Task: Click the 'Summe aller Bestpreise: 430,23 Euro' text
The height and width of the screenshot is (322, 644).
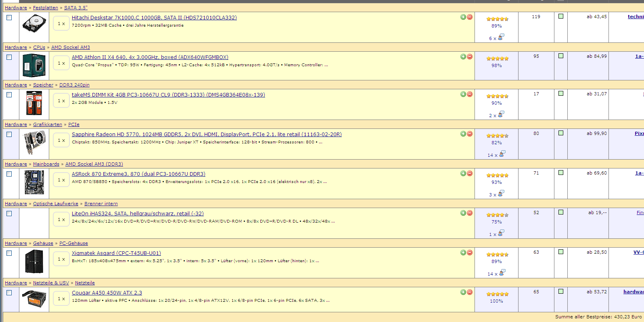Action: 598,317
